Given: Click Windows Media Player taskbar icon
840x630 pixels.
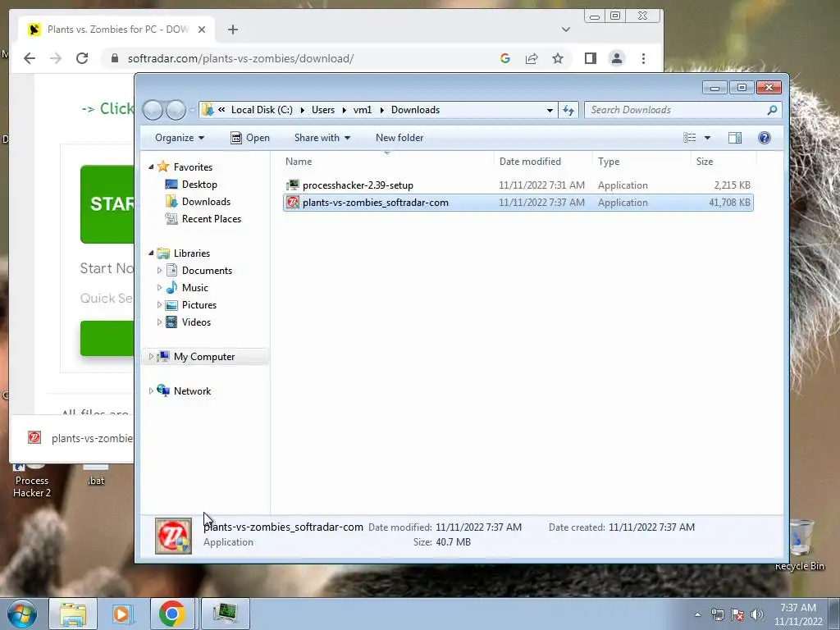Looking at the screenshot, I should tap(123, 614).
